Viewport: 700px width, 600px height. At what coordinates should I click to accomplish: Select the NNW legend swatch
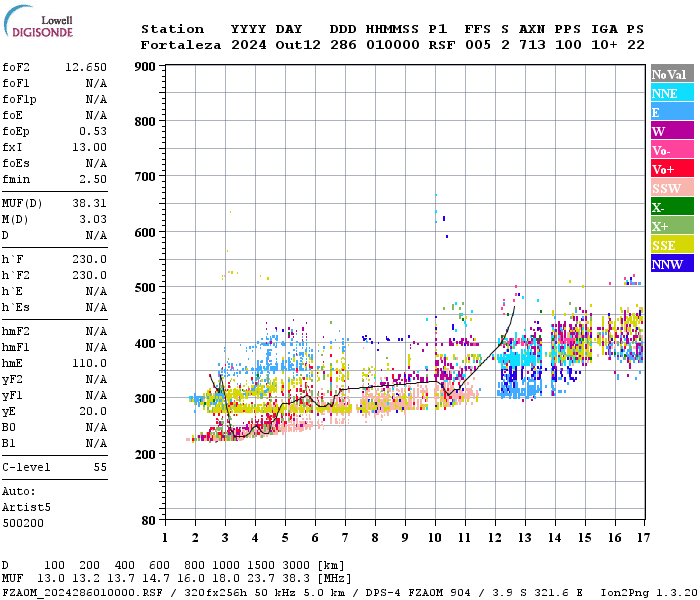pyautogui.click(x=672, y=263)
